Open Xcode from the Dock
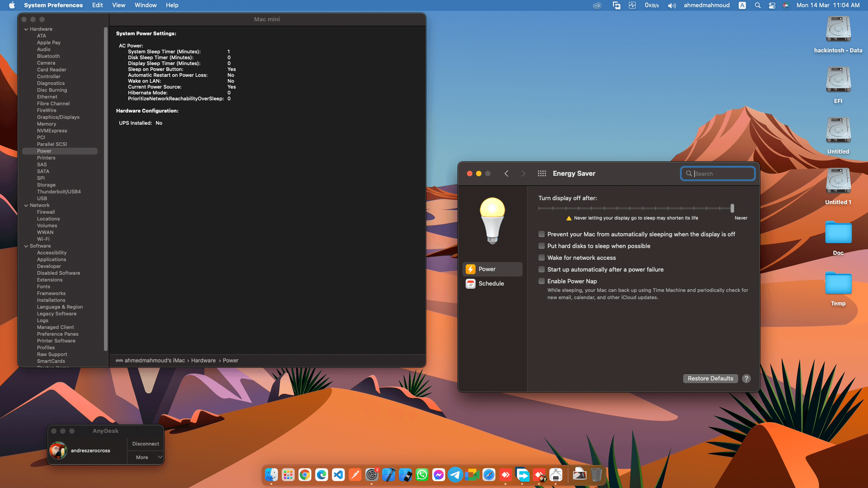Viewport: 868px width, 488px height. coord(388,475)
